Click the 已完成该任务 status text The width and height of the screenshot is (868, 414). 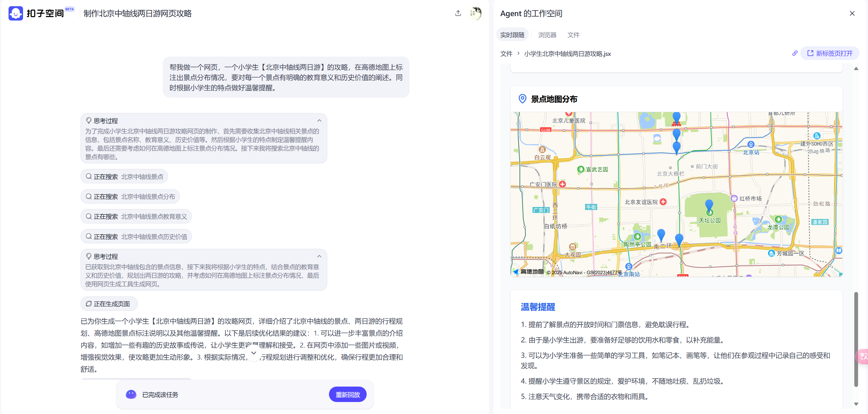tap(160, 395)
